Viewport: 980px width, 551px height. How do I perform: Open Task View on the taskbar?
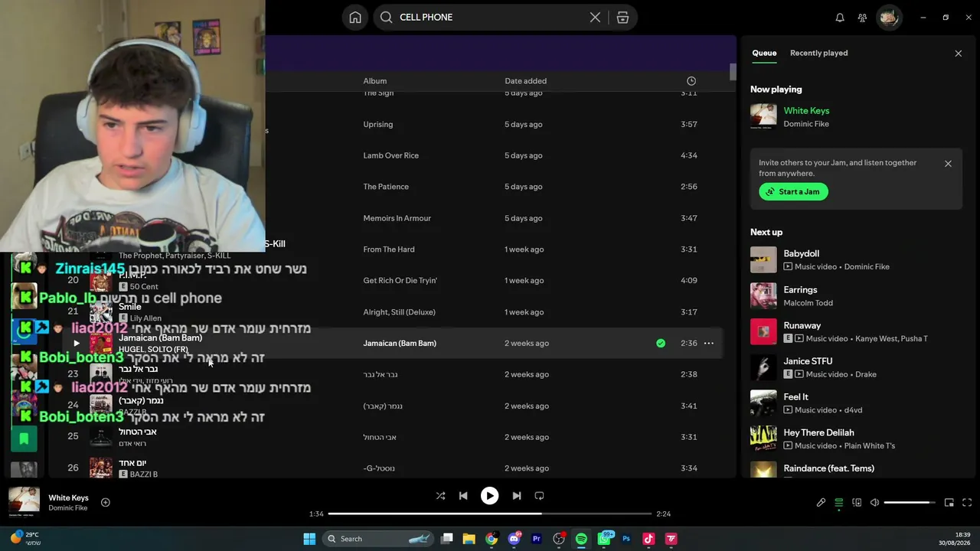pyautogui.click(x=447, y=539)
